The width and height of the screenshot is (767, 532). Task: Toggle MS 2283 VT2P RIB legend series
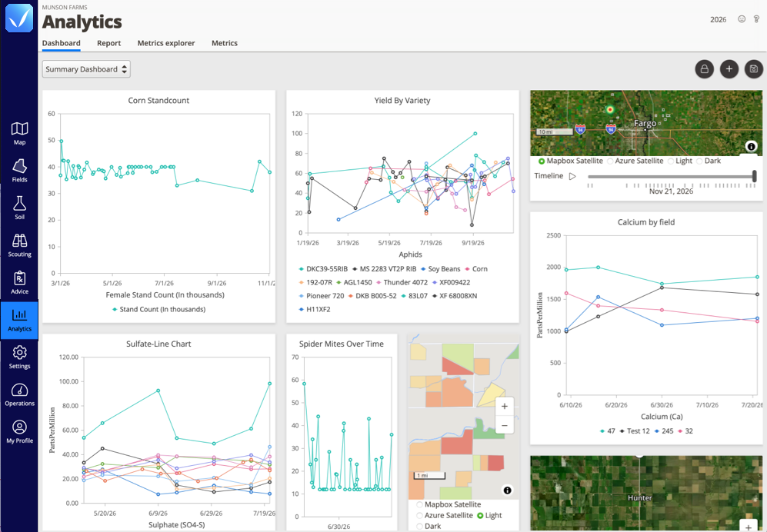click(385, 269)
